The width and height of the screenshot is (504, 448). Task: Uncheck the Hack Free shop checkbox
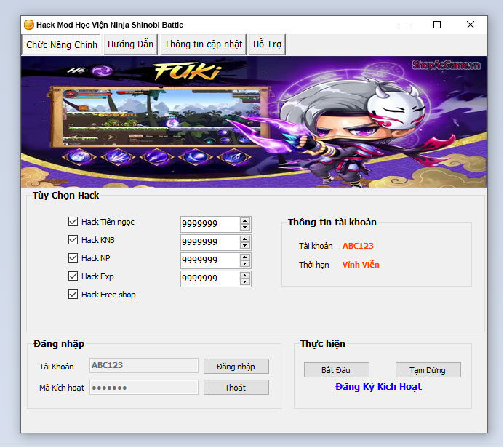pos(73,295)
